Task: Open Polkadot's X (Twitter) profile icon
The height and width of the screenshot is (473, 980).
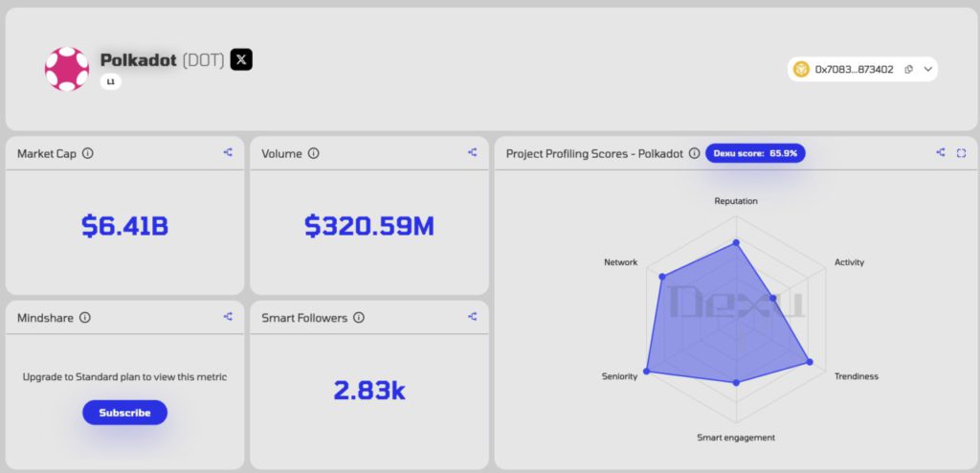Action: 241,59
